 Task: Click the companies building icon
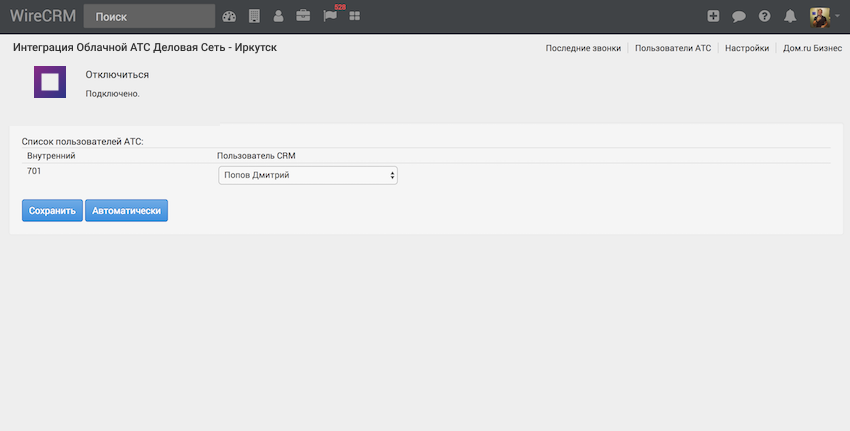click(x=254, y=16)
